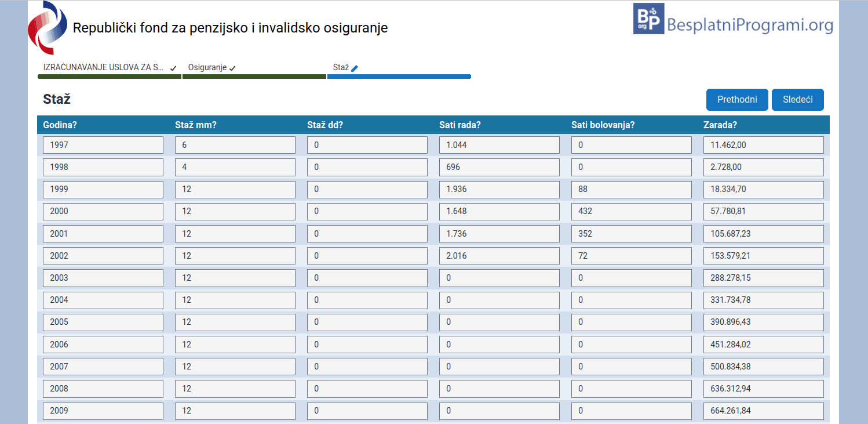Focus the year field showing 2007
Image resolution: width=868 pixels, height=424 pixels.
click(x=103, y=367)
